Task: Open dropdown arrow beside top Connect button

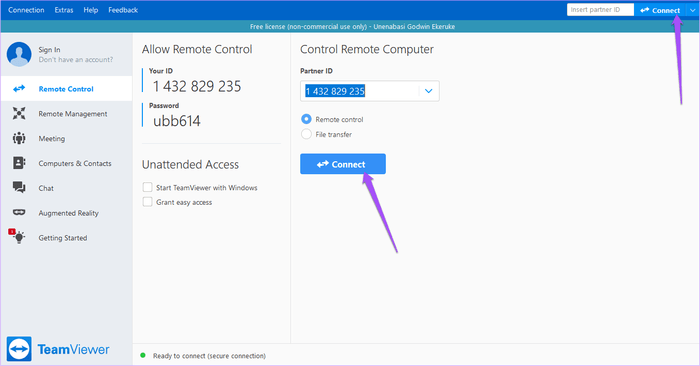Action: tap(692, 10)
